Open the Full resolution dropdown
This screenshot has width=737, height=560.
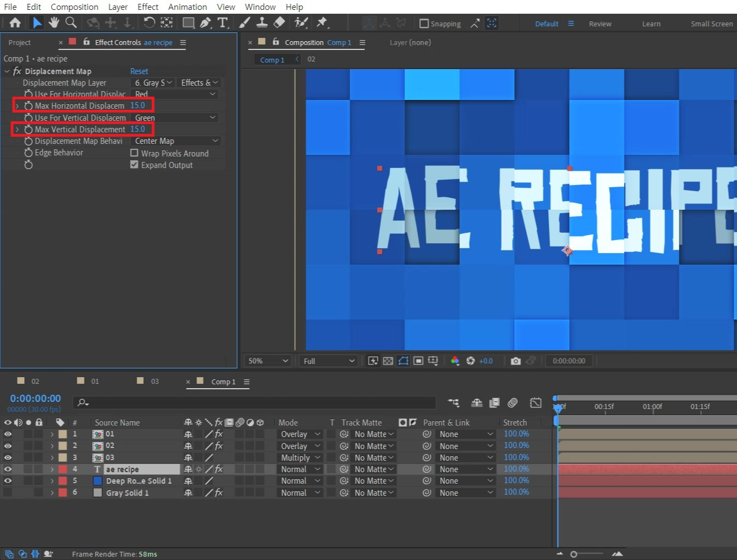click(x=329, y=361)
